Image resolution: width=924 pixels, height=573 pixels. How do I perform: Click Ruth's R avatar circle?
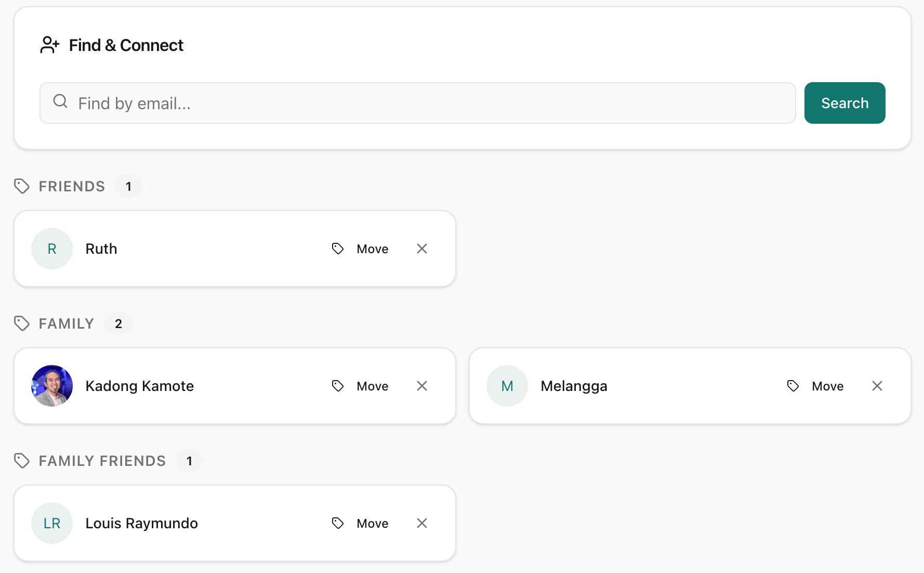pos(52,249)
